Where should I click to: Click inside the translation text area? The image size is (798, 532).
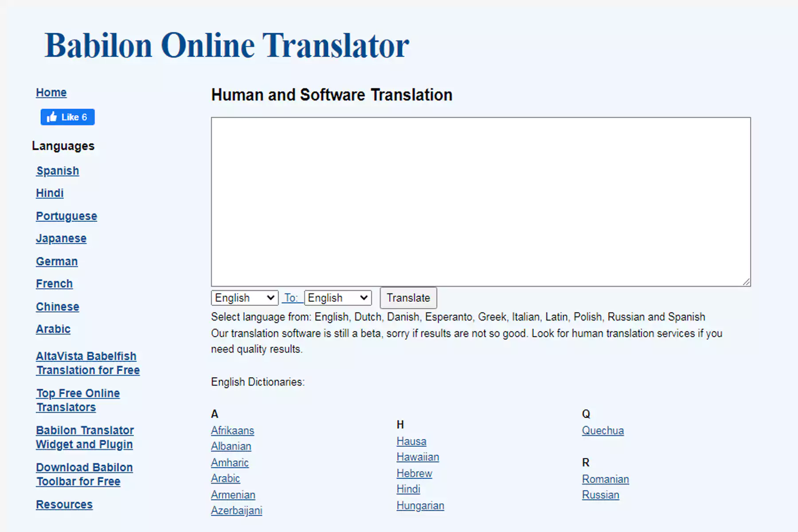[481, 202]
